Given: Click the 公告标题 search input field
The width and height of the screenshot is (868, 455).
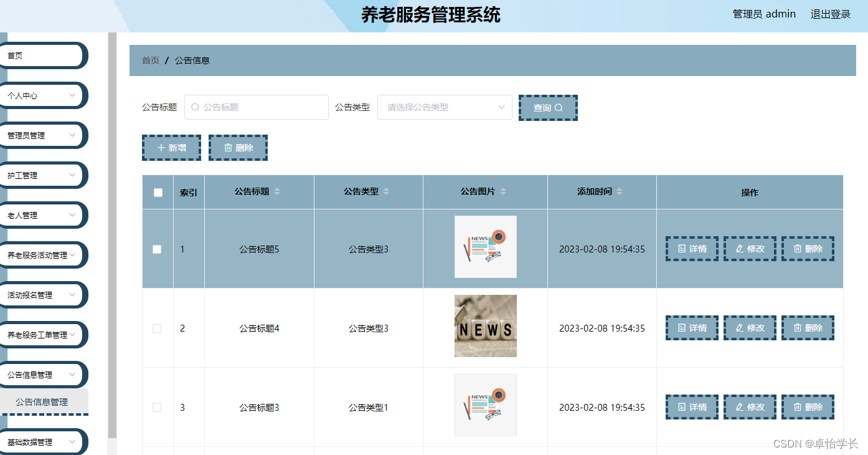Looking at the screenshot, I should tap(257, 107).
